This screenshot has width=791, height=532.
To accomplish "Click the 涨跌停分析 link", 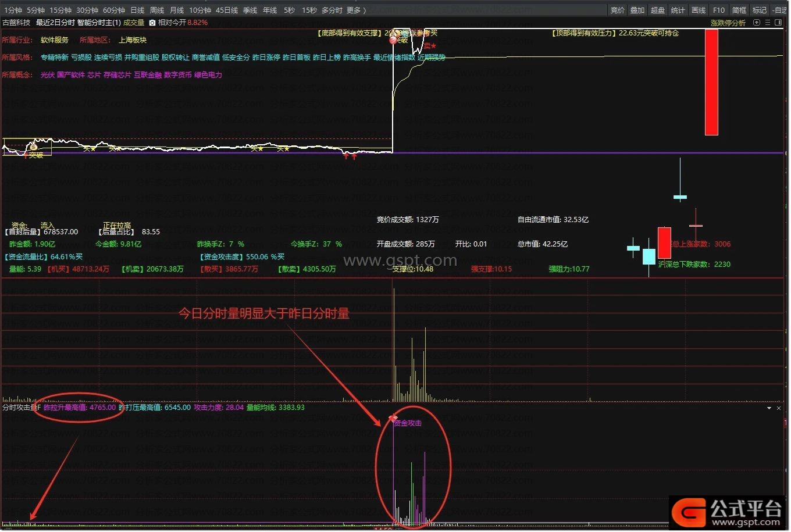I will click(x=728, y=23).
